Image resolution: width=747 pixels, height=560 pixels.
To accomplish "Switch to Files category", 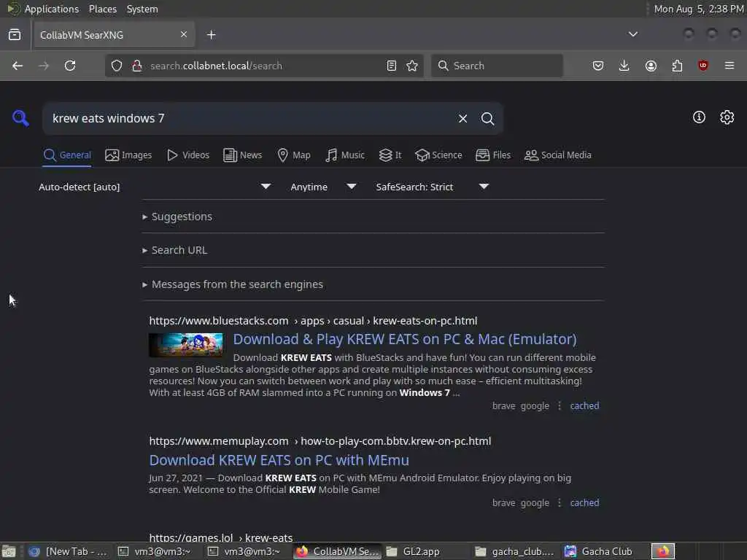I will coord(493,155).
